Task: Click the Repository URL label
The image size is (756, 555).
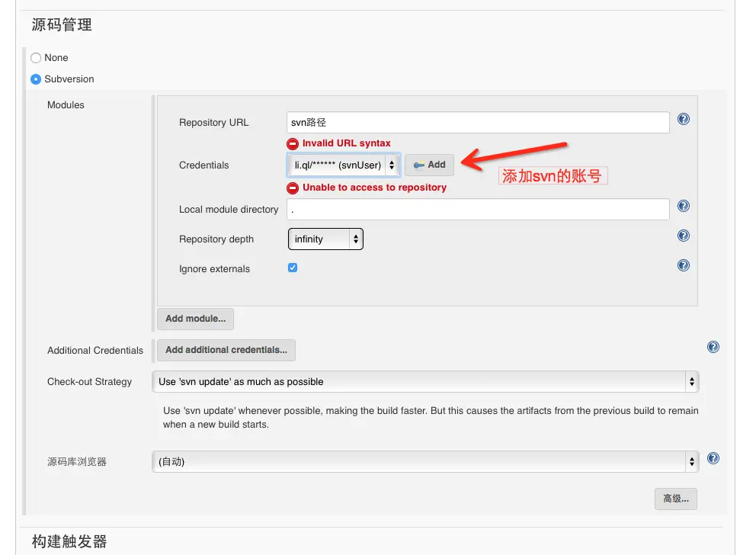Action: point(213,123)
